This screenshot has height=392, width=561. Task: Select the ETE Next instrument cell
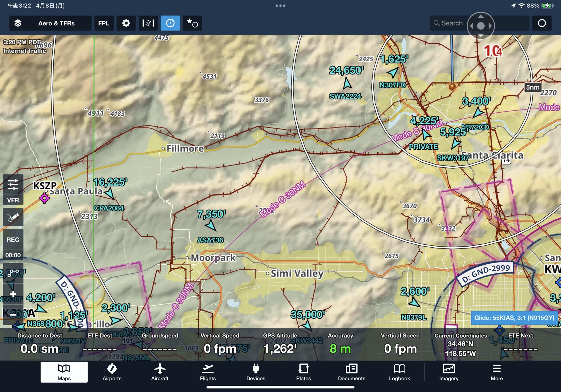[520, 344]
